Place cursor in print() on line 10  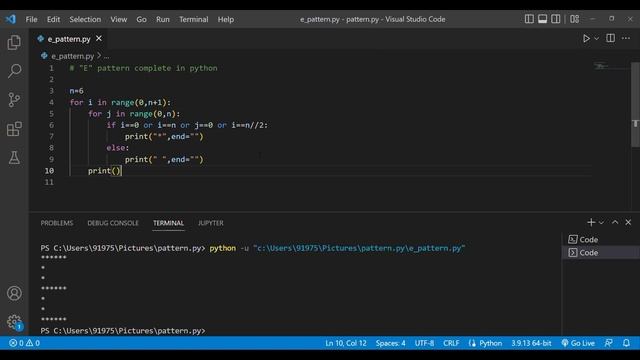[104, 171]
